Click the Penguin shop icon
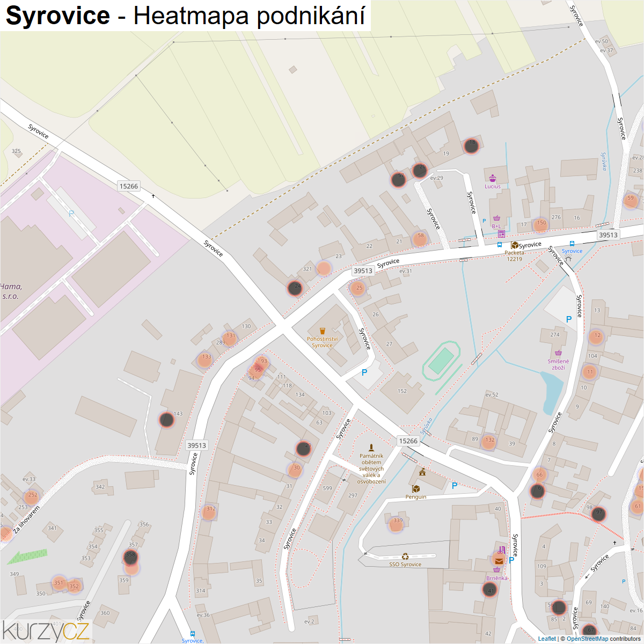Screen dimensions: 644x644 pos(415,489)
